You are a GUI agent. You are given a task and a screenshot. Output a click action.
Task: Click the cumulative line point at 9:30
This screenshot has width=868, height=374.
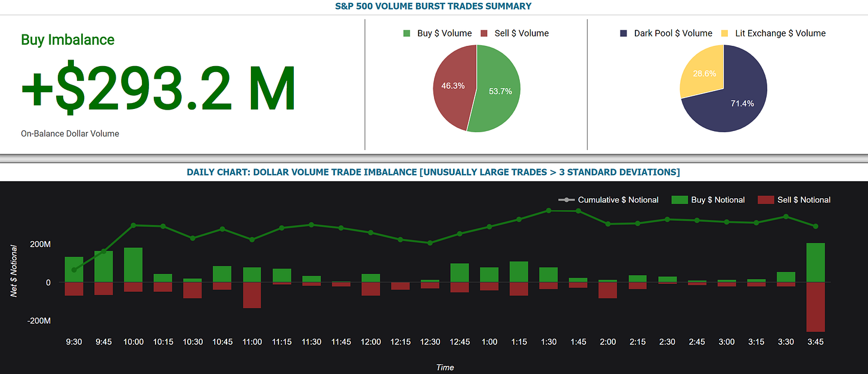[74, 270]
